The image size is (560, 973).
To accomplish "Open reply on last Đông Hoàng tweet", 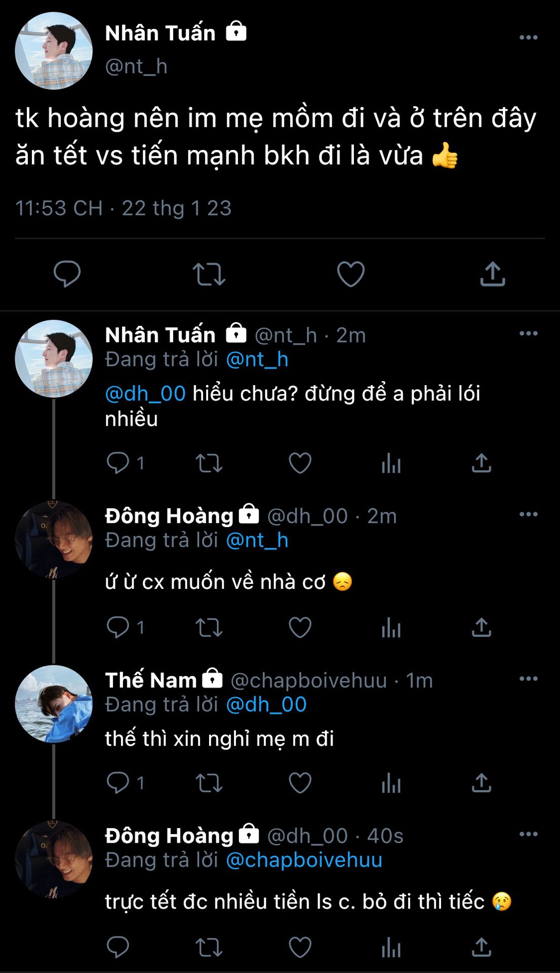I will pos(117,947).
